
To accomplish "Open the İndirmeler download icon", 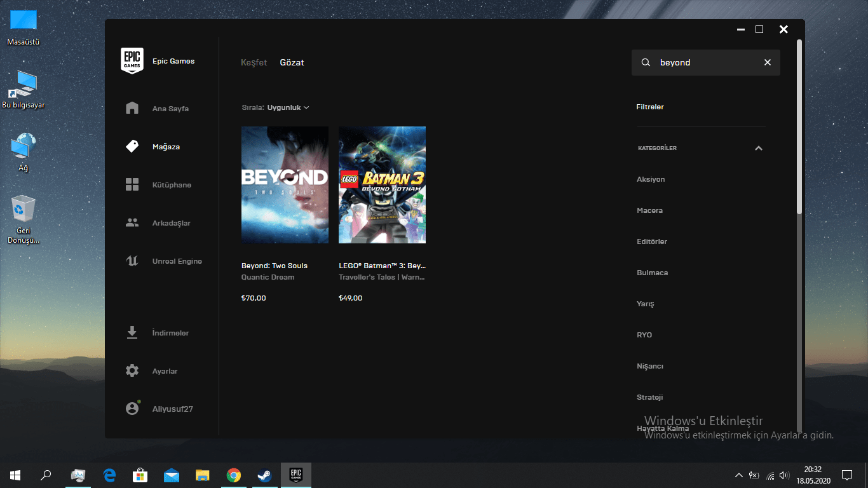I will [132, 332].
